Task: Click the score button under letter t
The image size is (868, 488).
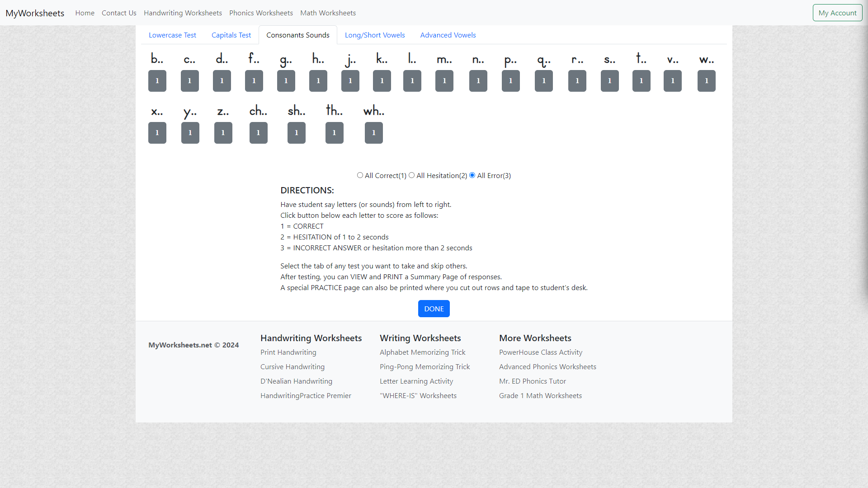Action: [x=642, y=81]
